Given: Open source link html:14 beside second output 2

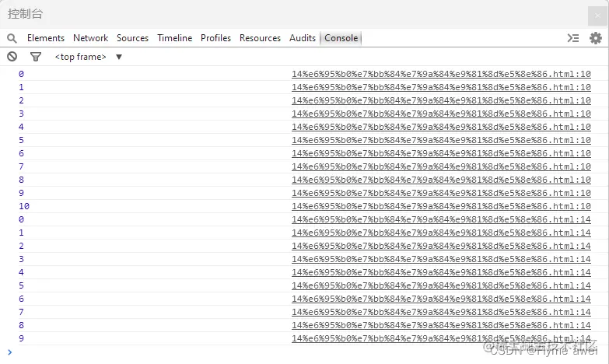Looking at the screenshot, I should coord(441,246).
